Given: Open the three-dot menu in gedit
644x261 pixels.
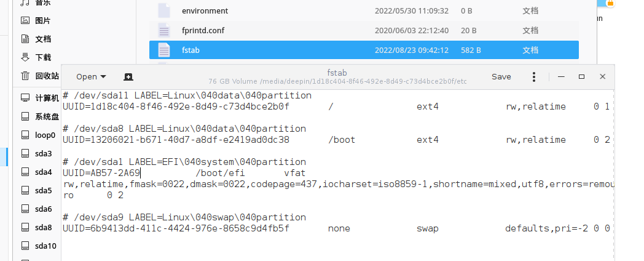Looking at the screenshot, I should click(535, 77).
